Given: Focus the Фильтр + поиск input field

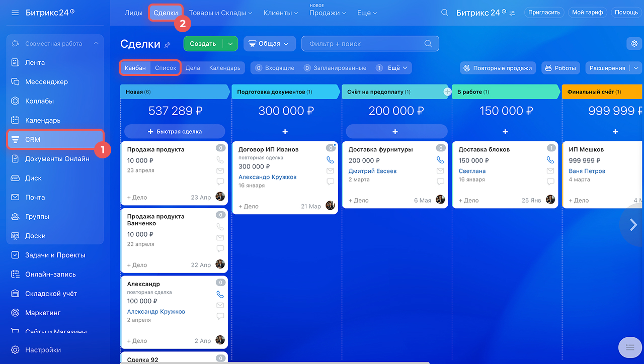Looking at the screenshot, I should 370,44.
